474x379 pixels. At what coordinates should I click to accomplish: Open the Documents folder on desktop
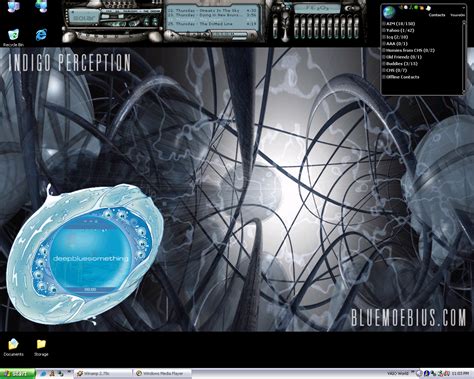[x=13, y=347]
